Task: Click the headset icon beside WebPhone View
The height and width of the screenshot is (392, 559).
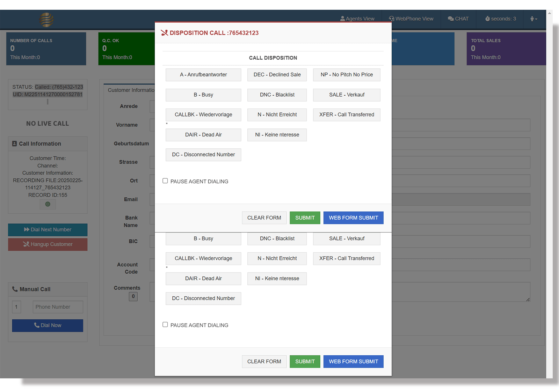Action: (391, 19)
